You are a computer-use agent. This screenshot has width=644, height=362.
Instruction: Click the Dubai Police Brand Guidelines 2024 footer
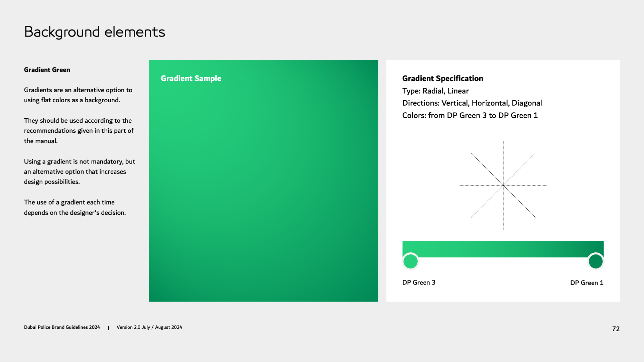62,327
